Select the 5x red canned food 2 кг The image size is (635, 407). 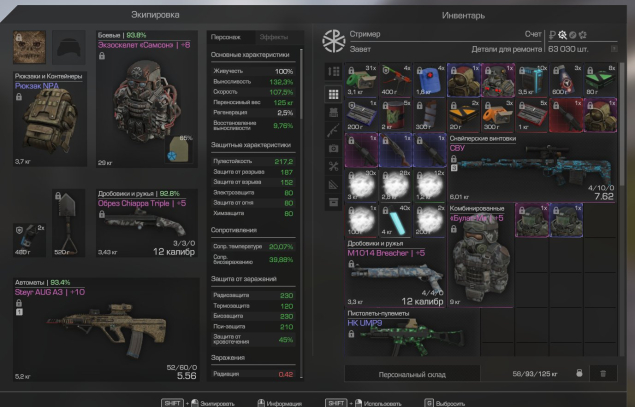coord(396,115)
